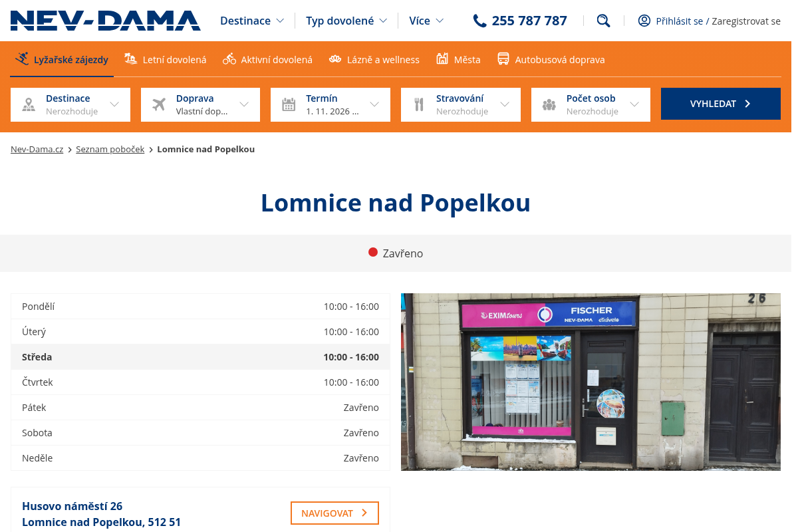This screenshot has height=532, width=798.
Task: Click the user account icon
Action: (x=644, y=21)
